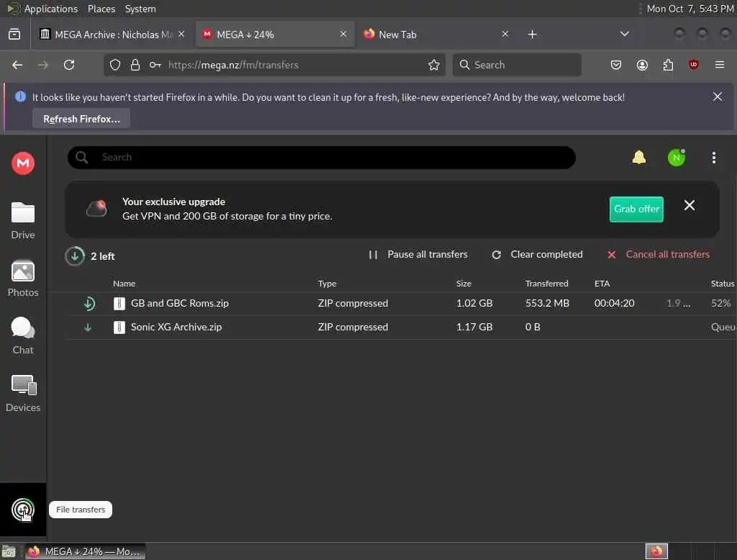Click the Transferred column header
This screenshot has width=737, height=560.
[547, 284]
